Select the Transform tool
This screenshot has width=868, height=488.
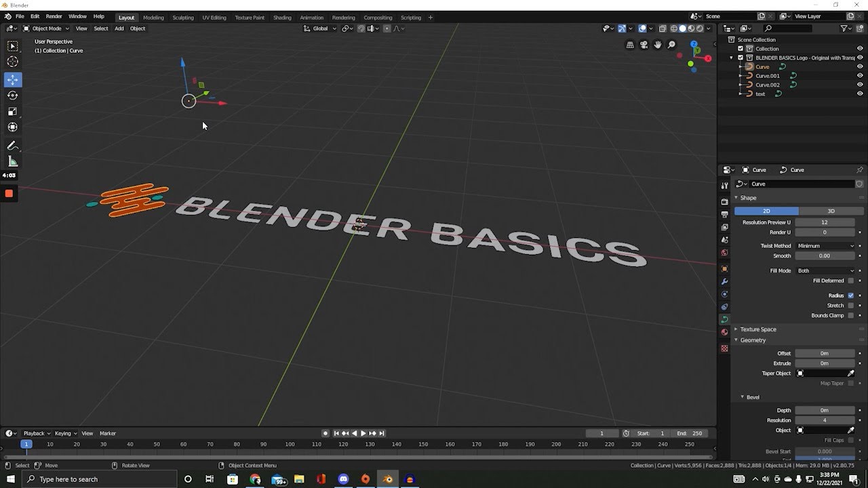point(12,127)
